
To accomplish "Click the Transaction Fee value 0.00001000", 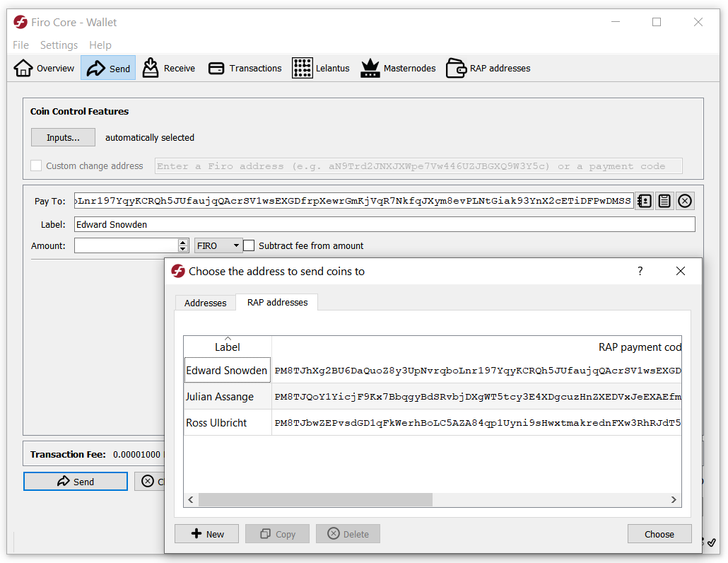I will (136, 454).
